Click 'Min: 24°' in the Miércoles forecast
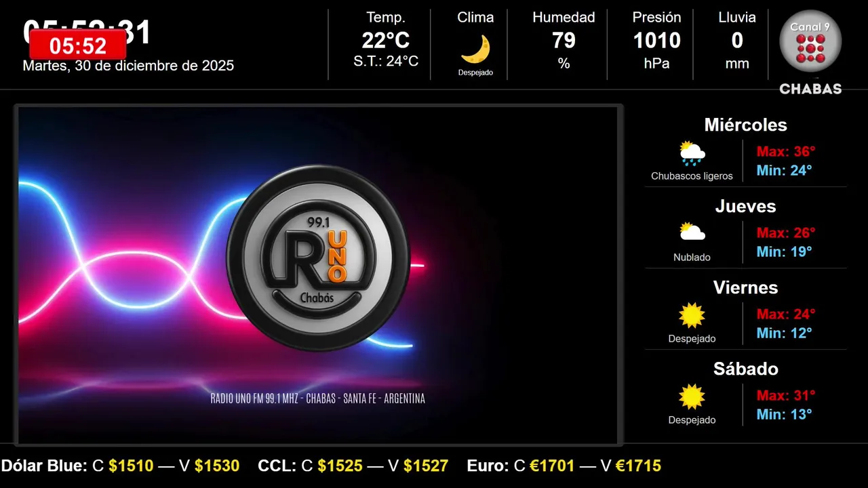Viewport: 868px width, 488px height. [x=785, y=171]
